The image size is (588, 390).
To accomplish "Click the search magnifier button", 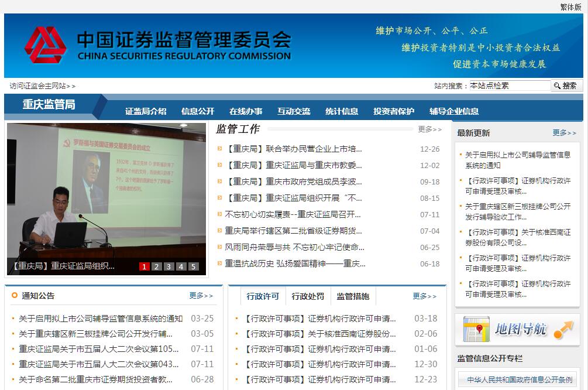I will click(x=567, y=85).
